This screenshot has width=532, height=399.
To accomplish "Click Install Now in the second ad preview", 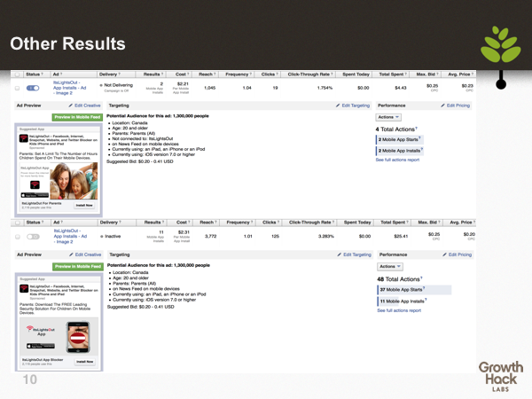I will [85, 362].
